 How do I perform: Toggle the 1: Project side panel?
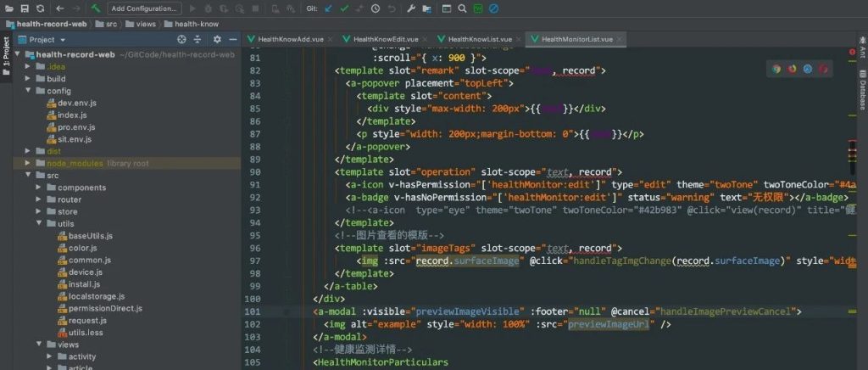(6, 51)
